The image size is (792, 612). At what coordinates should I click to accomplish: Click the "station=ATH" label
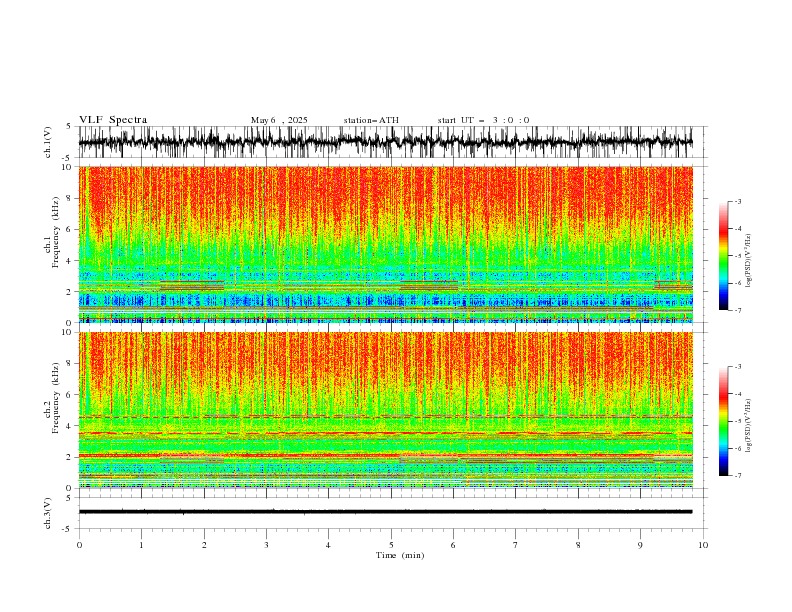tap(371, 120)
